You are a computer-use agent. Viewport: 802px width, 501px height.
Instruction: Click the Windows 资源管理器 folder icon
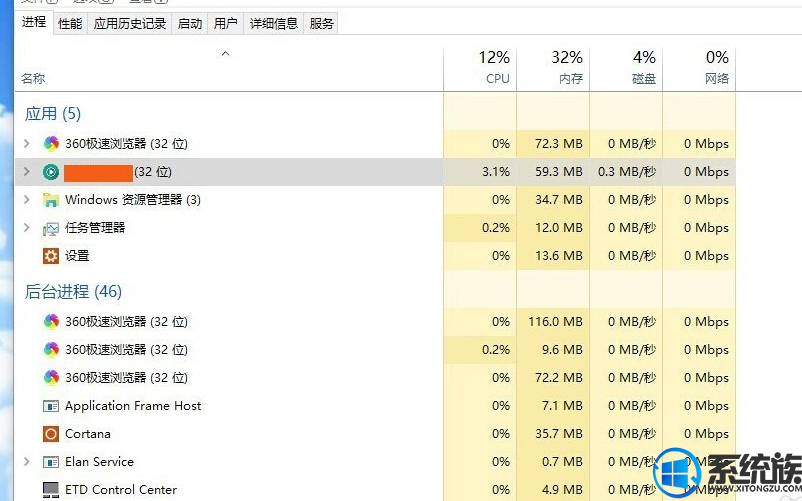tap(51, 200)
